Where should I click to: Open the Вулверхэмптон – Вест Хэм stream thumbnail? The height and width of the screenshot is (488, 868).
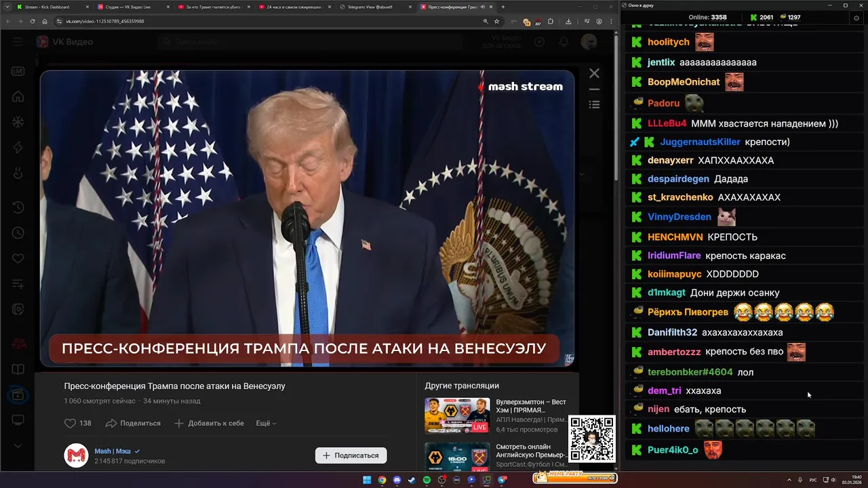pos(457,415)
